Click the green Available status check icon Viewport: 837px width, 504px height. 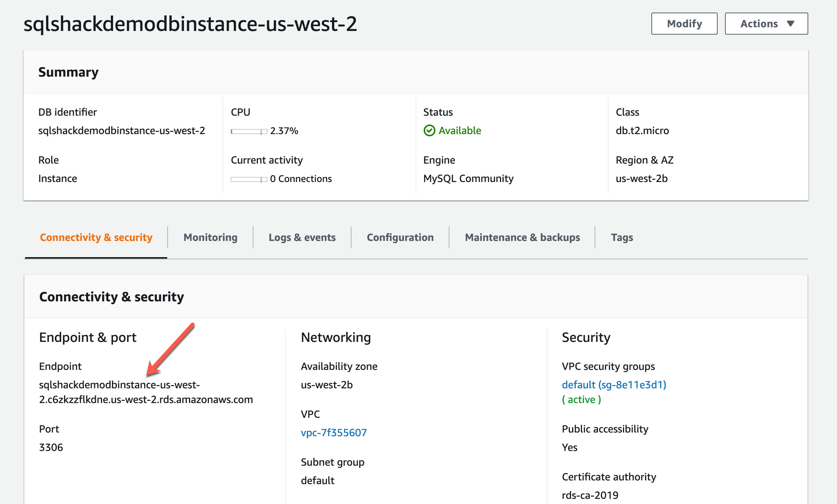[429, 130]
